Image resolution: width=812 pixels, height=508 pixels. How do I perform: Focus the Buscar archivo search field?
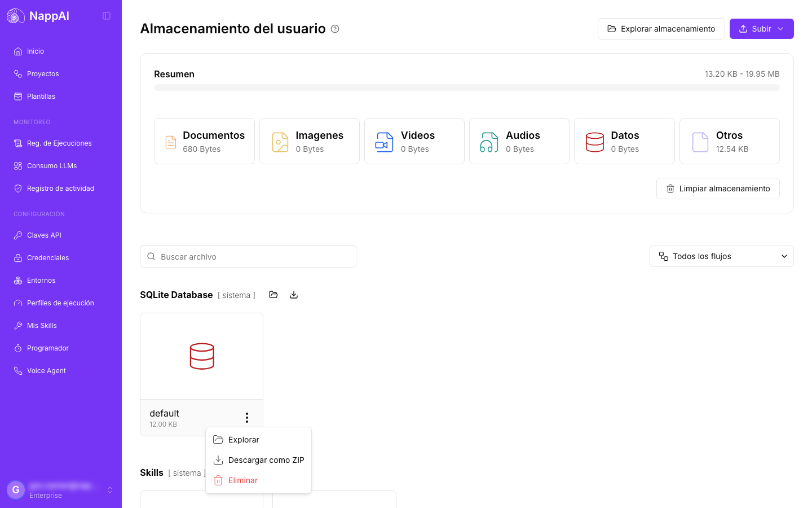point(248,256)
